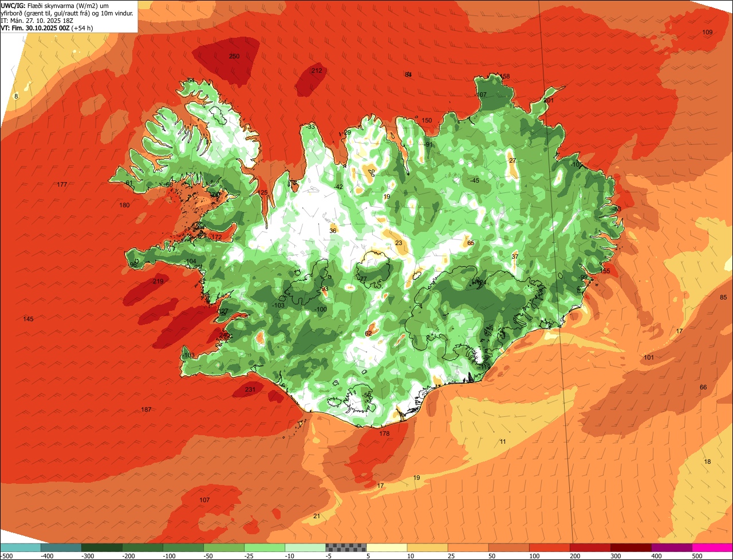Image resolution: width=733 pixels, height=560 pixels.
Task: Click the map value '-77'
Action: pyautogui.click(x=362, y=279)
